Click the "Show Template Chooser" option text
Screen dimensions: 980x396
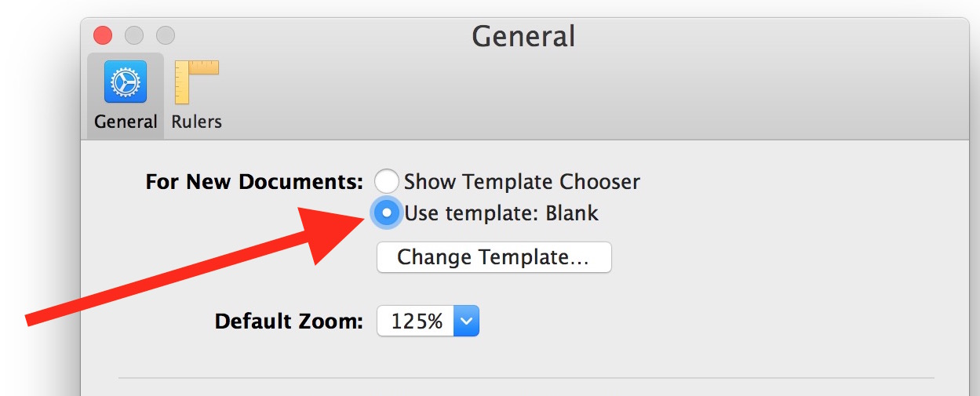click(x=522, y=182)
